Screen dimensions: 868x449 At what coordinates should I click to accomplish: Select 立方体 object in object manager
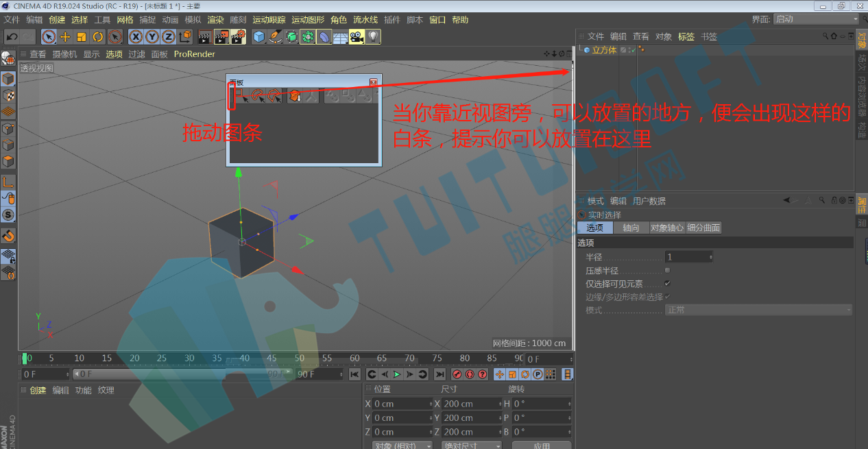pyautogui.click(x=604, y=50)
